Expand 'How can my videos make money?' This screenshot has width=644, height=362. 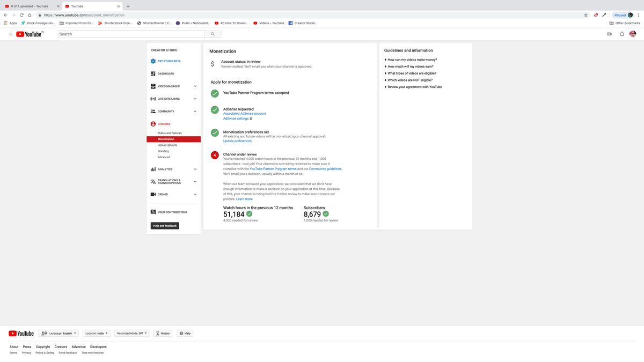pos(411,60)
